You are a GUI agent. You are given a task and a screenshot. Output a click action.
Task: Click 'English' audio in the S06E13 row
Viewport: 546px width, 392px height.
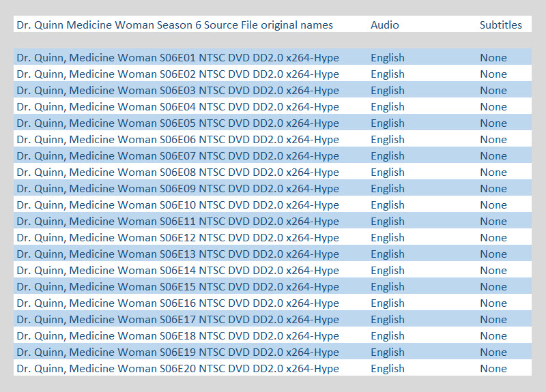tap(388, 254)
